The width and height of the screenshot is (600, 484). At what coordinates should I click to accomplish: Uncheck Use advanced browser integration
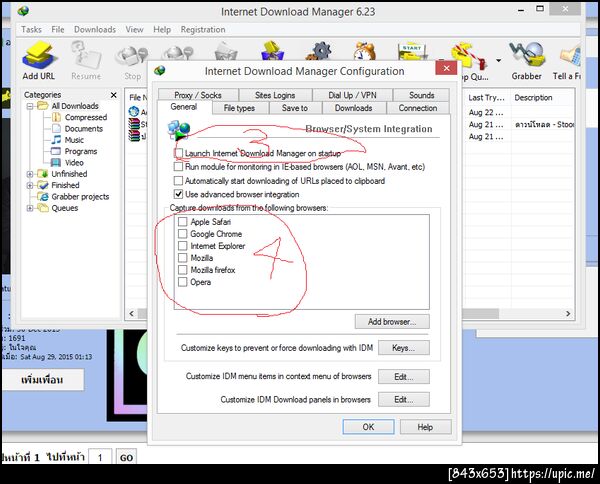point(178,194)
